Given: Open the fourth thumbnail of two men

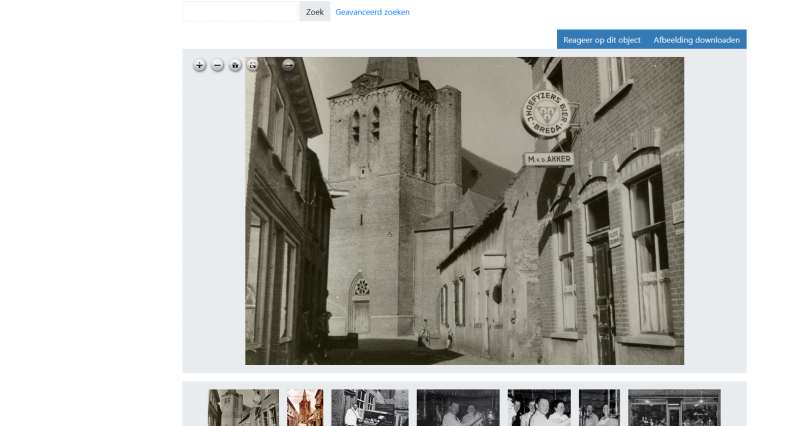Looking at the screenshot, I should point(457,408).
